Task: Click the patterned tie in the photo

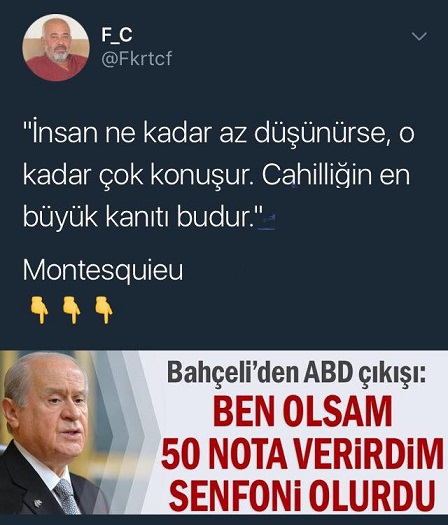Action: coord(67,496)
